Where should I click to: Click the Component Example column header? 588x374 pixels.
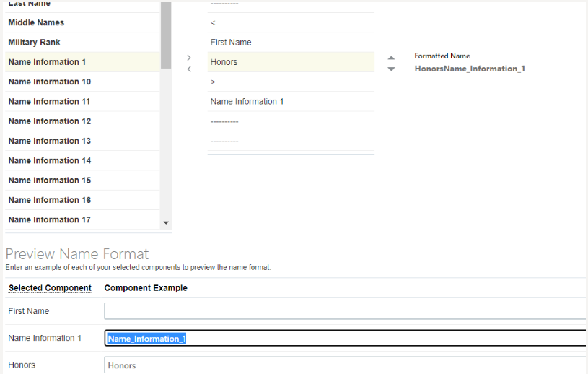(146, 288)
